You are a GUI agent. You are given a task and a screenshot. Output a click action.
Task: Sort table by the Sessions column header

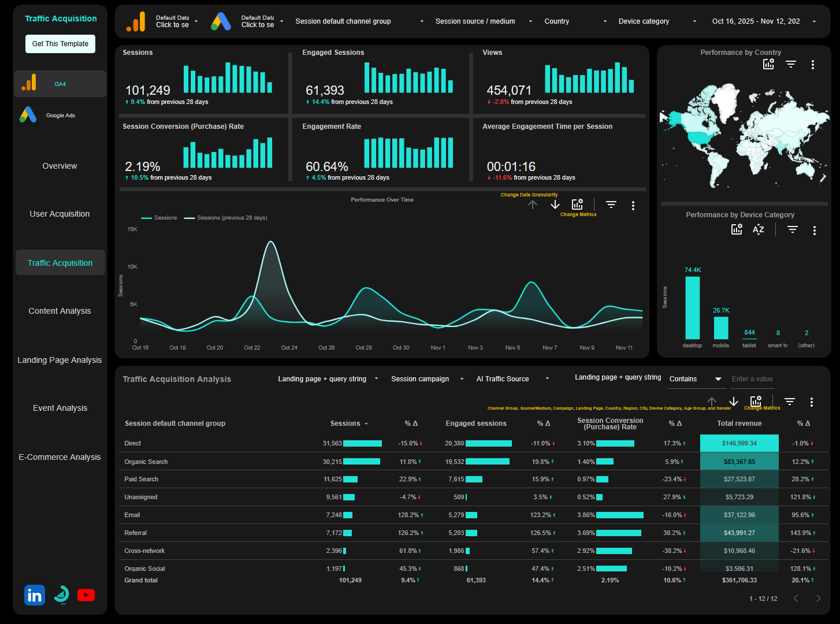(345, 424)
